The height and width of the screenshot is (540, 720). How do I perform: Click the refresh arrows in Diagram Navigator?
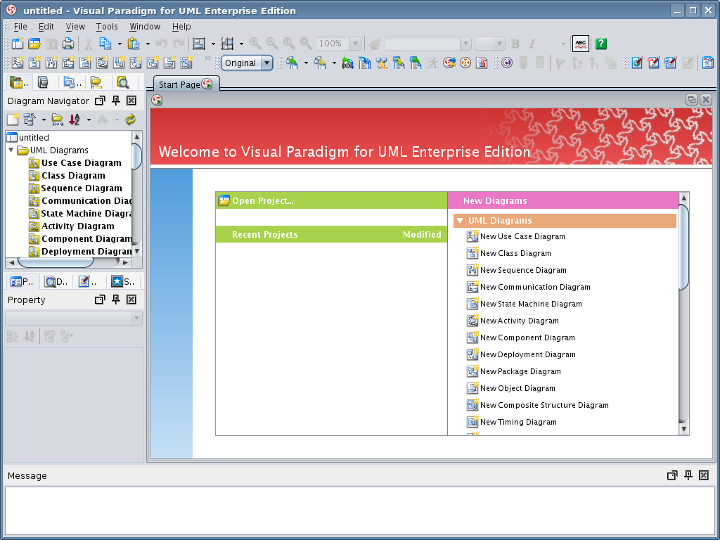coord(130,120)
